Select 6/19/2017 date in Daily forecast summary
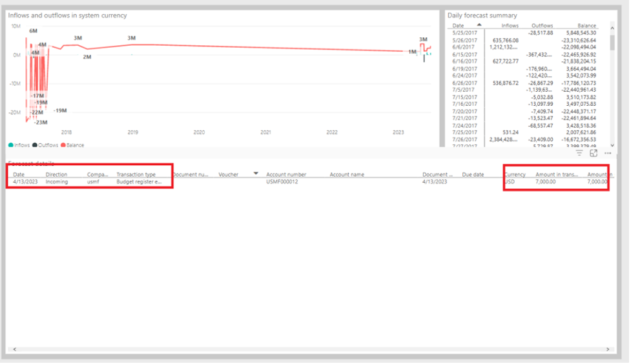 point(465,69)
